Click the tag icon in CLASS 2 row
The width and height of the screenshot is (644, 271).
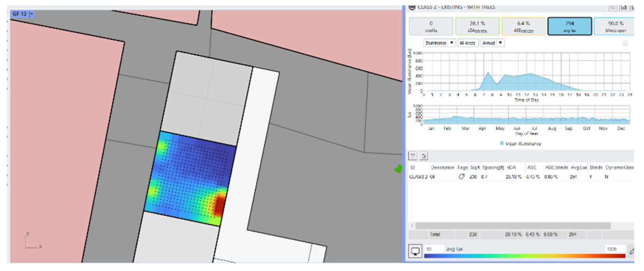click(x=461, y=177)
